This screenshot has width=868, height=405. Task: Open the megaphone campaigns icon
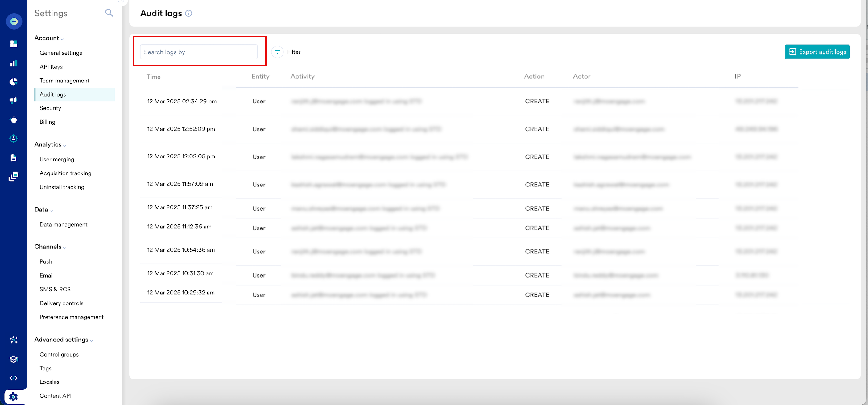click(x=14, y=101)
